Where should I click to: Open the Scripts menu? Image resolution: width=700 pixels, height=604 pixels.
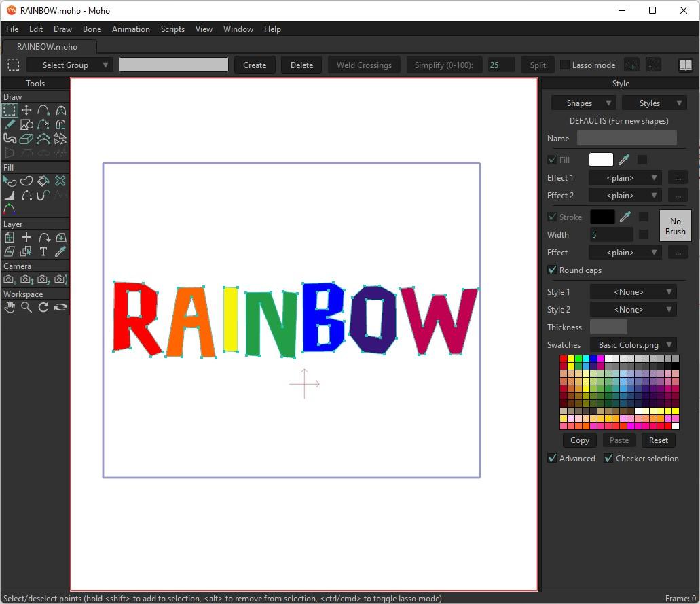coord(172,29)
